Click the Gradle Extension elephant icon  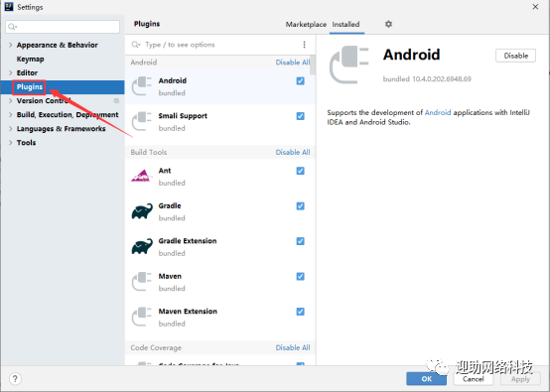pyautogui.click(x=142, y=246)
